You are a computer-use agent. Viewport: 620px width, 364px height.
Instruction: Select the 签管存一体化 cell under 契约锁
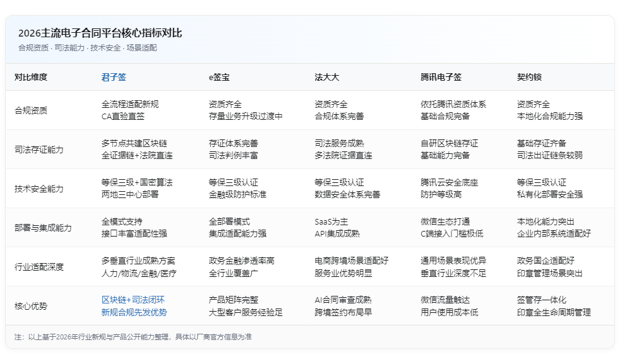pyautogui.click(x=542, y=300)
